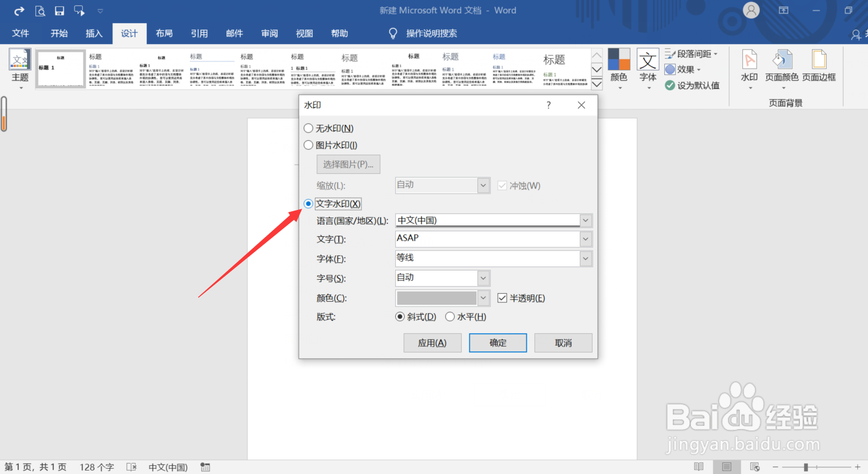Open the 文件 file tab
868x474 pixels.
[x=20, y=34]
